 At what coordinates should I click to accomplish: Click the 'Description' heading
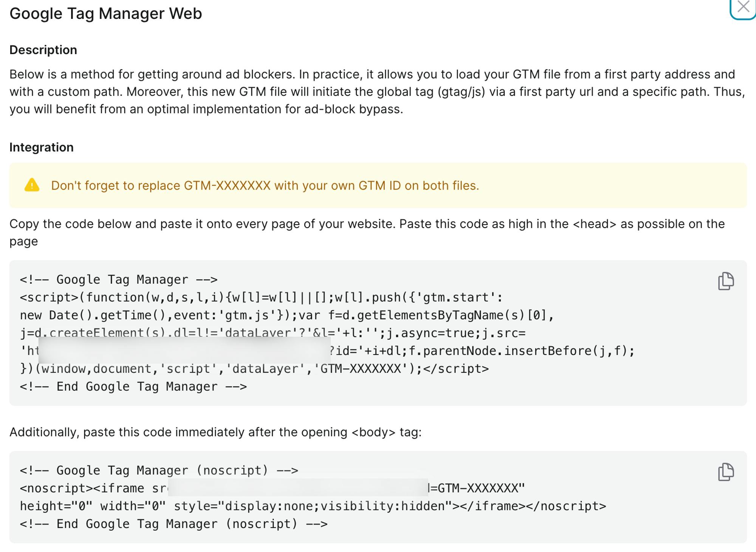(x=43, y=50)
